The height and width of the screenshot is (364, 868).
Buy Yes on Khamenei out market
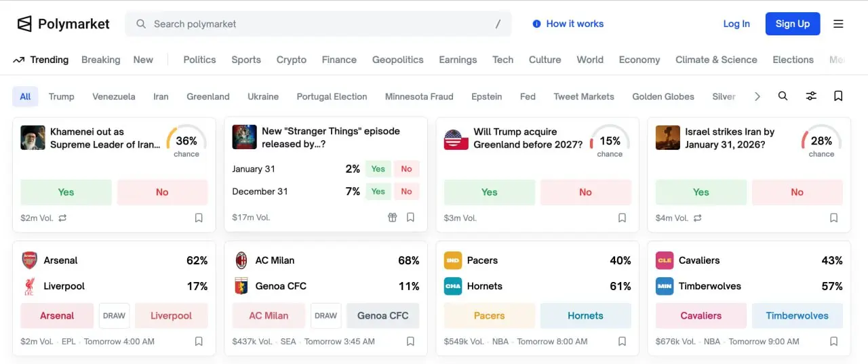tap(66, 192)
